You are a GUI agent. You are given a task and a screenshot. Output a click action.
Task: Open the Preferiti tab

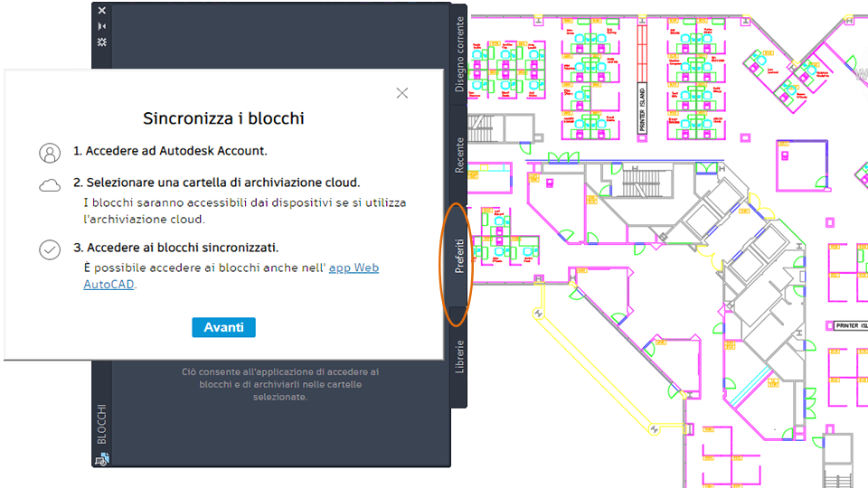tap(459, 256)
